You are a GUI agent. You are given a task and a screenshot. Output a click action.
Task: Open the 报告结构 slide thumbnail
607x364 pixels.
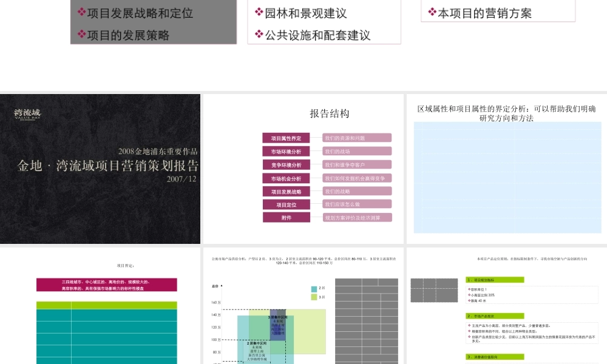coord(303,169)
